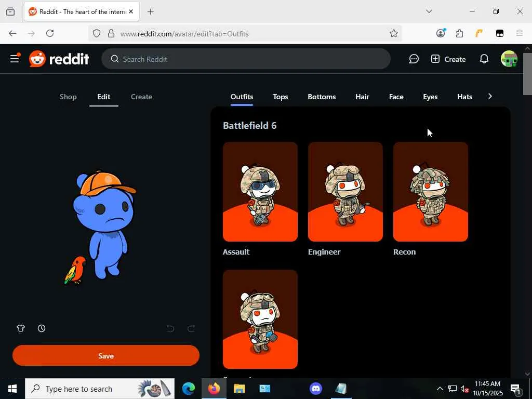Open the site security shield icon
The image size is (532, 399).
[97, 33]
